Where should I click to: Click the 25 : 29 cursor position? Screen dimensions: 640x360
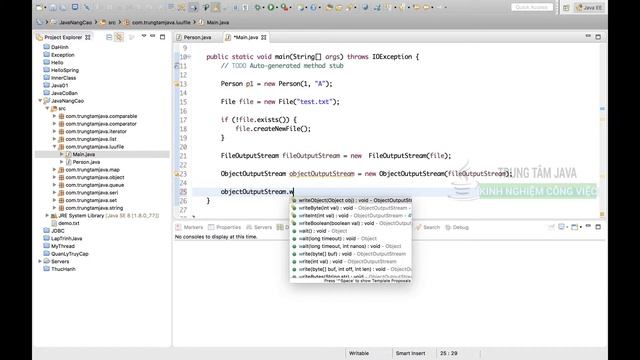(x=449, y=353)
